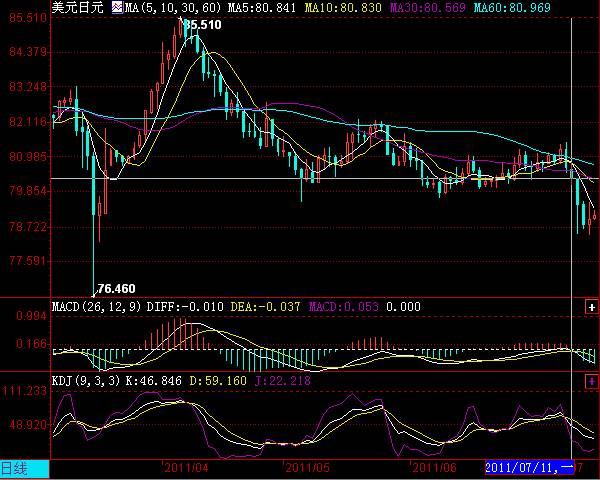The height and width of the screenshot is (480, 600).
Task: Click the 80.985 price axis label
Action: (28, 156)
